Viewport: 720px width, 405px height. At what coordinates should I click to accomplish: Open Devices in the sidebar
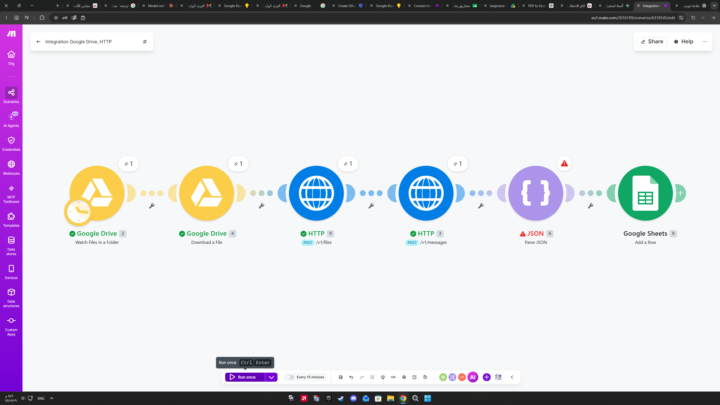11,271
